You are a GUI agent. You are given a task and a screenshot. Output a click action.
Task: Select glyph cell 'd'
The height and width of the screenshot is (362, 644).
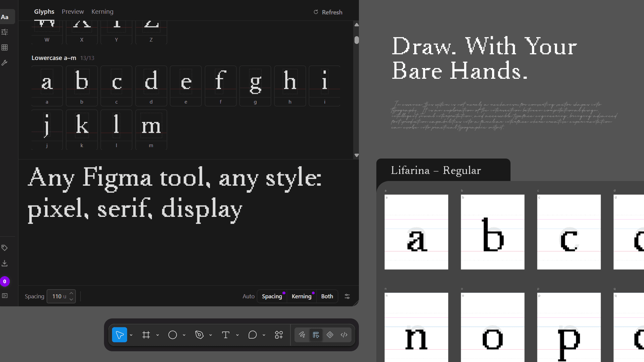151,86
